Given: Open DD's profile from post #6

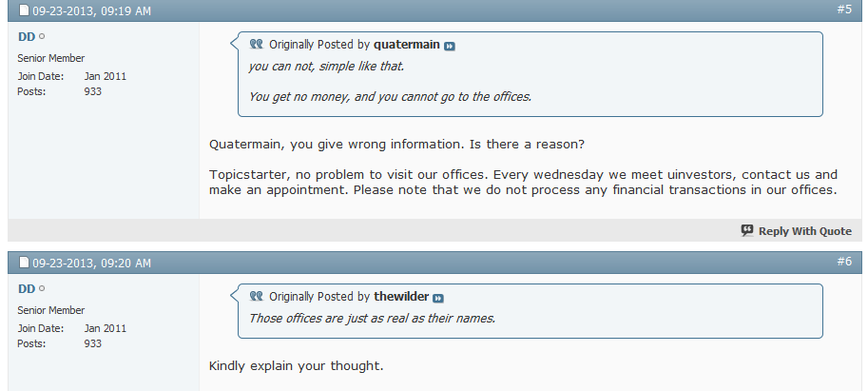Looking at the screenshot, I should (26, 288).
